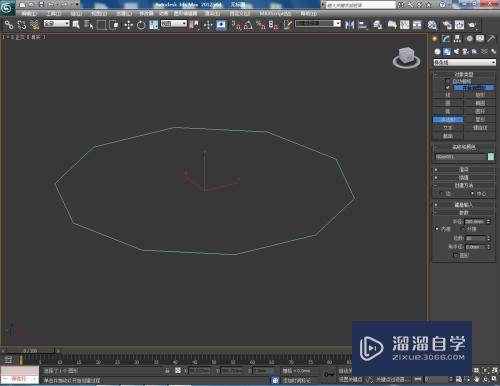The height and width of the screenshot is (386, 500).
Task: Switch to the Modify panel tab
Action: (446, 39)
